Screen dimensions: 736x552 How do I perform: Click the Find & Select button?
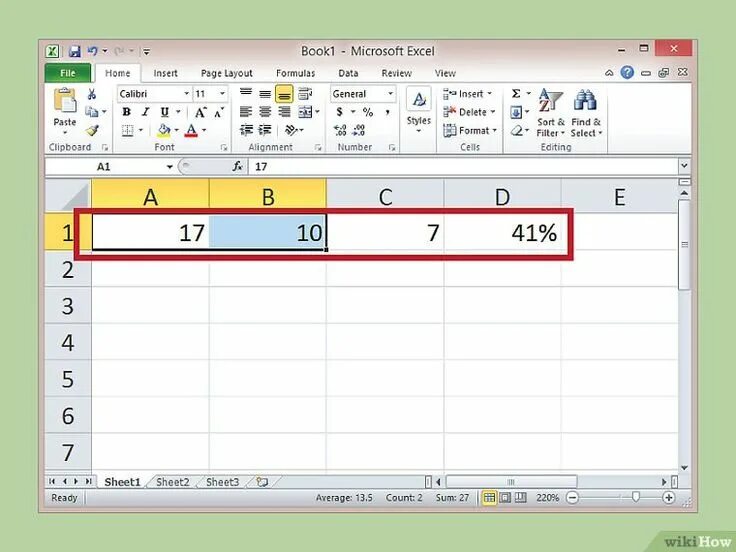point(586,113)
